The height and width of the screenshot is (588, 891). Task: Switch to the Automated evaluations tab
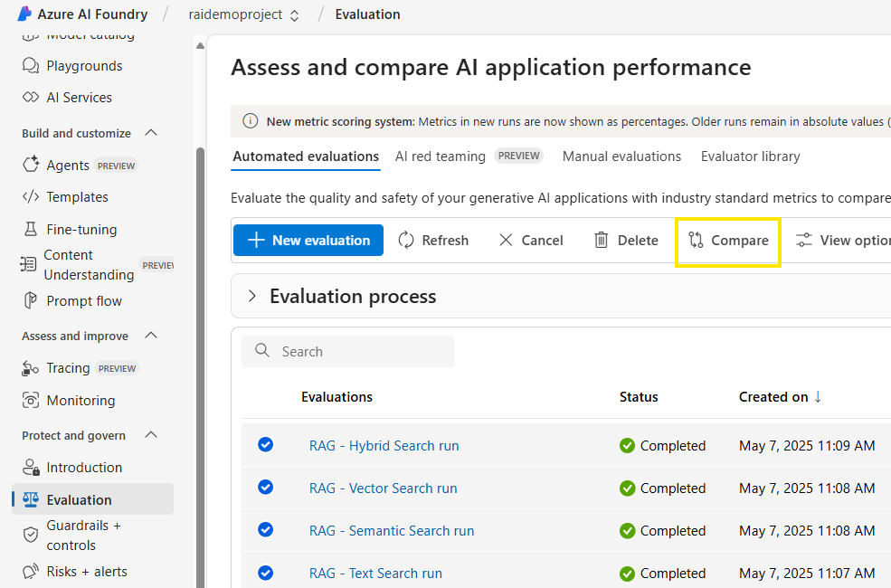tap(307, 156)
